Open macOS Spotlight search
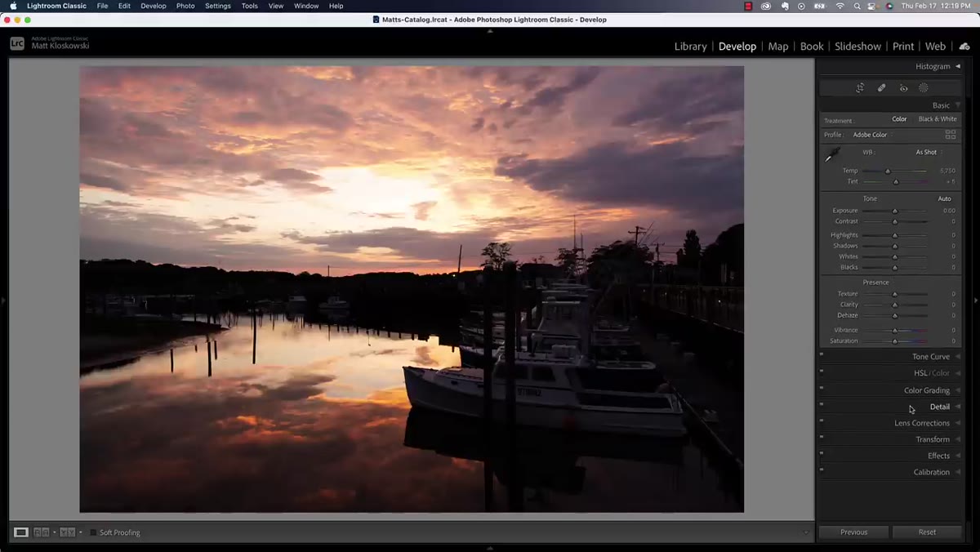This screenshot has width=980, height=552. [x=857, y=6]
